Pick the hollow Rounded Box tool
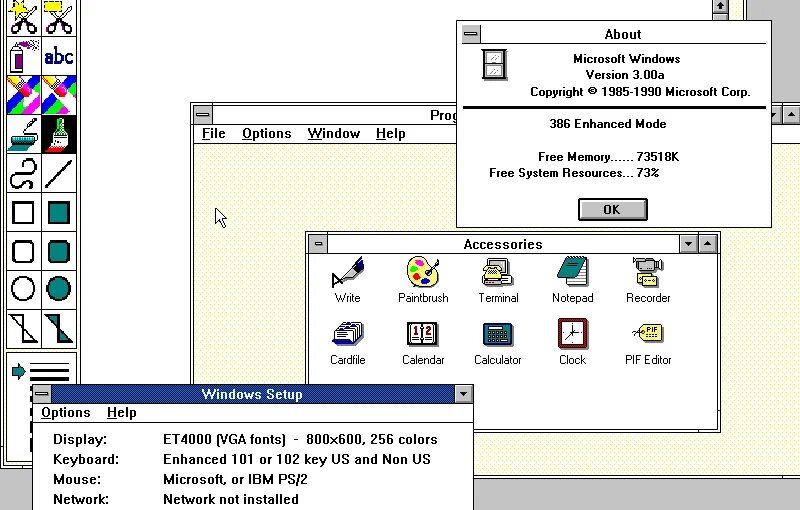The height and width of the screenshot is (510, 800). pos(23,251)
